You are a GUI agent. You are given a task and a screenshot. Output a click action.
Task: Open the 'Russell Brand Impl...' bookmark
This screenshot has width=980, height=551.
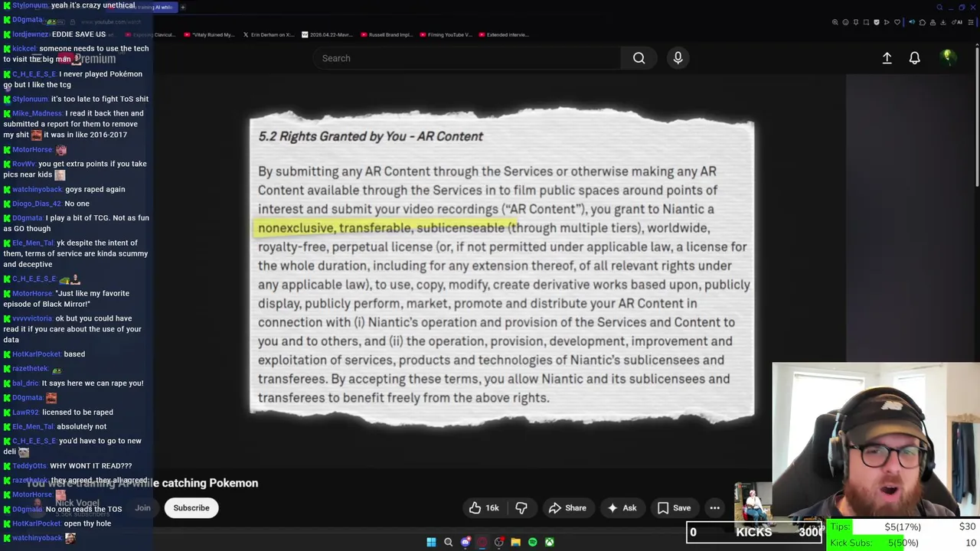pyautogui.click(x=388, y=34)
